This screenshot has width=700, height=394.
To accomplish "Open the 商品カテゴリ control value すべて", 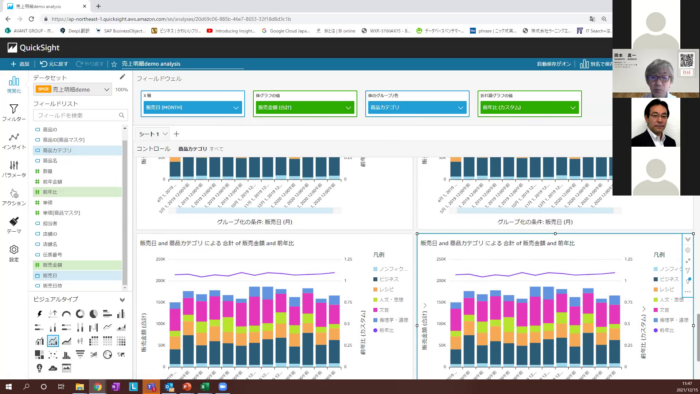I will (x=216, y=149).
